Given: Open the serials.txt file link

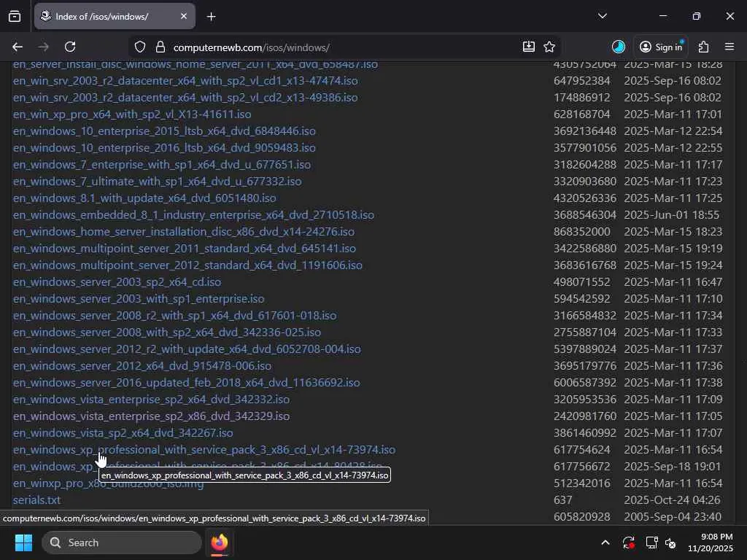Looking at the screenshot, I should (36, 500).
